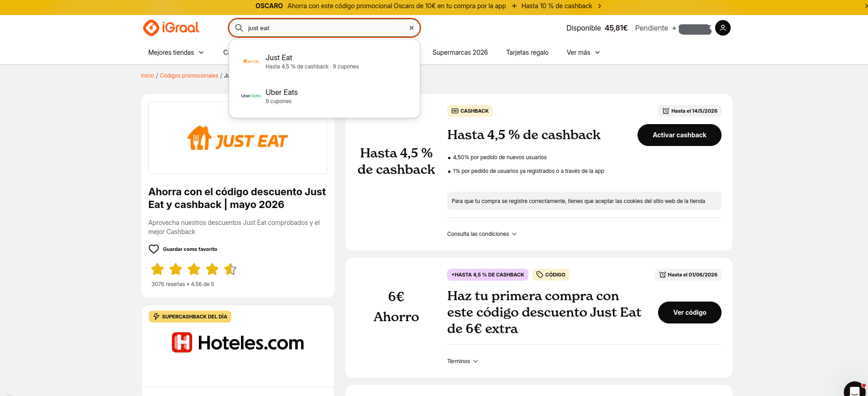Click the top banner right arrow
This screenshot has height=396, width=868.
tap(600, 6)
